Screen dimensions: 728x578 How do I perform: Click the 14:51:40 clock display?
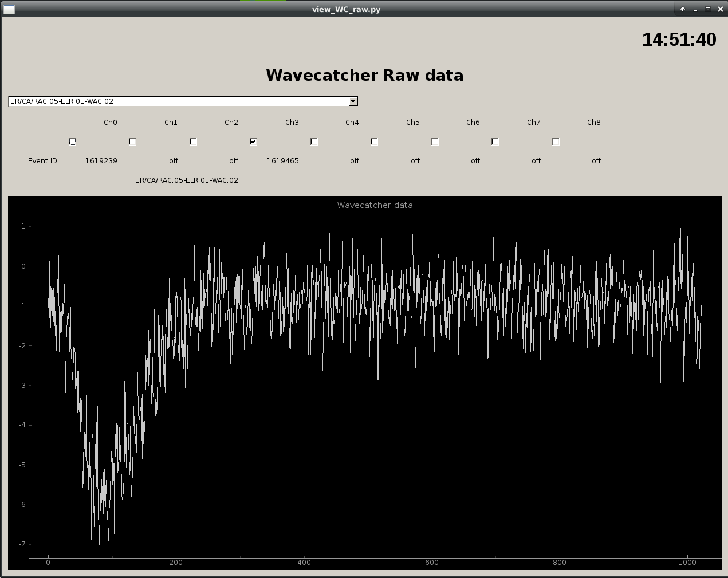[679, 40]
